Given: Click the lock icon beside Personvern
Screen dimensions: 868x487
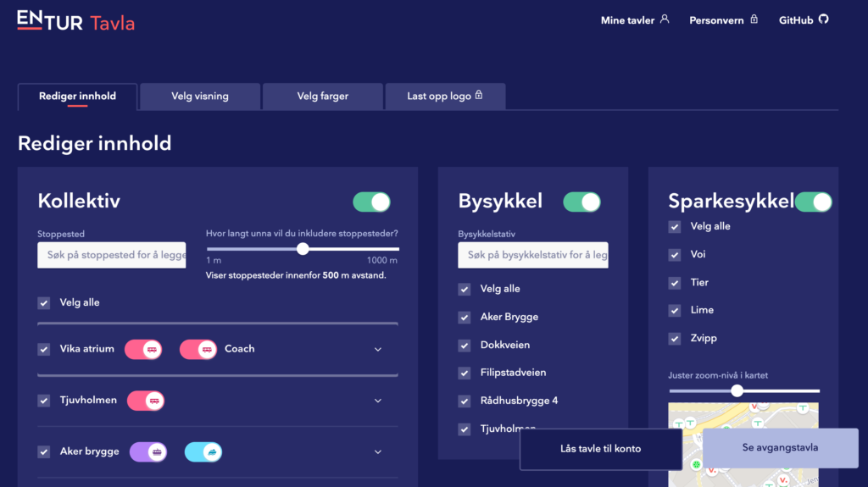Looking at the screenshot, I should 754,19.
